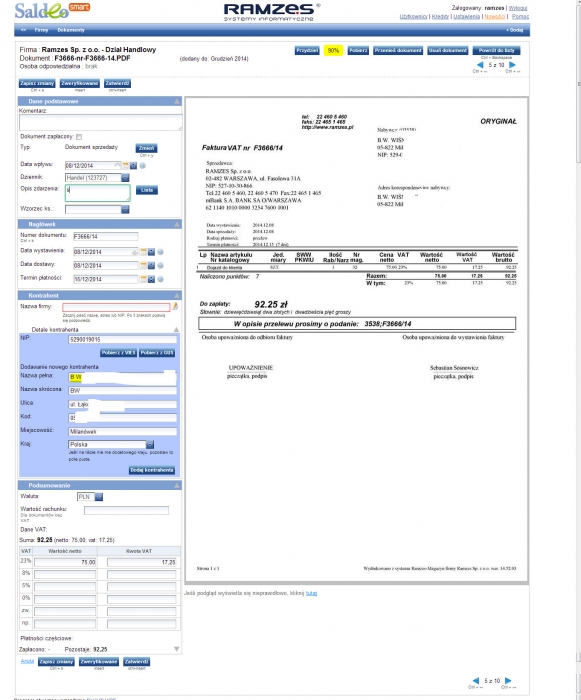Click Pobierz z GUS button
581x700 pixels.
tap(157, 353)
